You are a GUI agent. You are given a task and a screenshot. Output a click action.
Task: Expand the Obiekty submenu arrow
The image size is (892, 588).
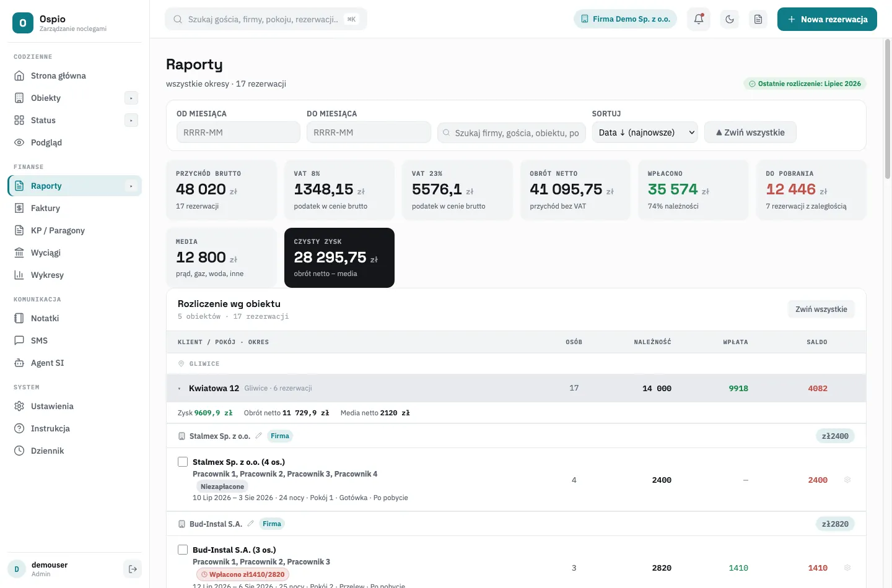[x=131, y=98]
